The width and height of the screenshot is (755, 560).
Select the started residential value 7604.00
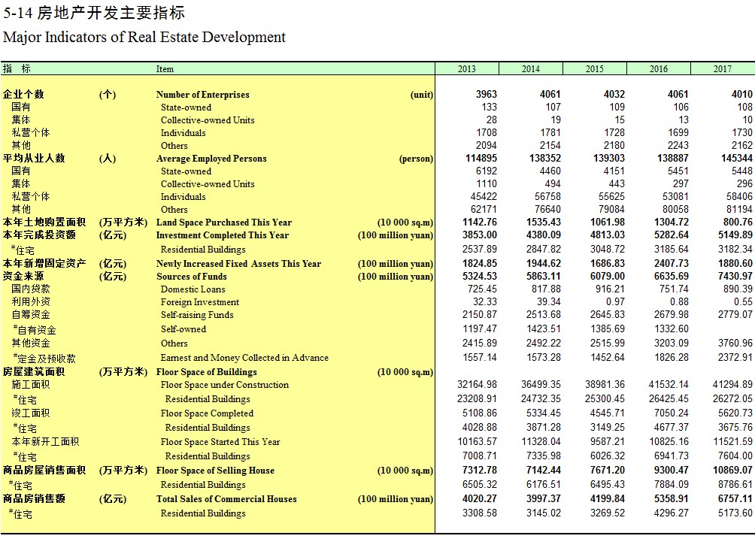(x=735, y=456)
